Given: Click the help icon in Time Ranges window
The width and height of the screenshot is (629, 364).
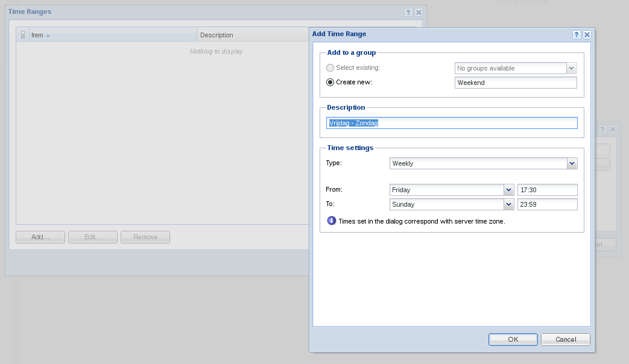Looking at the screenshot, I should point(408,12).
